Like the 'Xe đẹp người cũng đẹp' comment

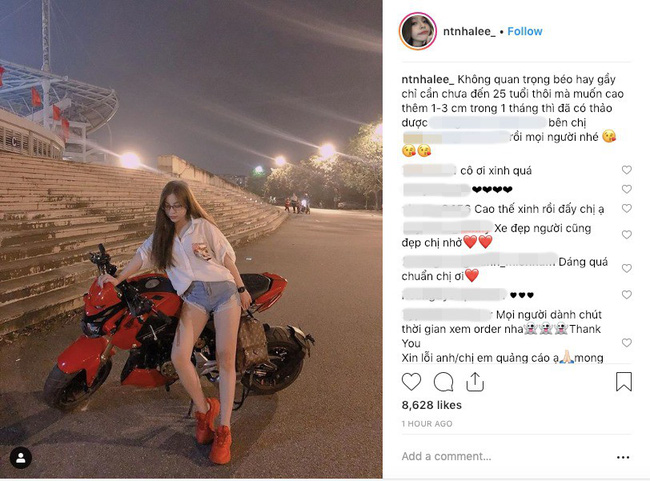click(x=626, y=235)
